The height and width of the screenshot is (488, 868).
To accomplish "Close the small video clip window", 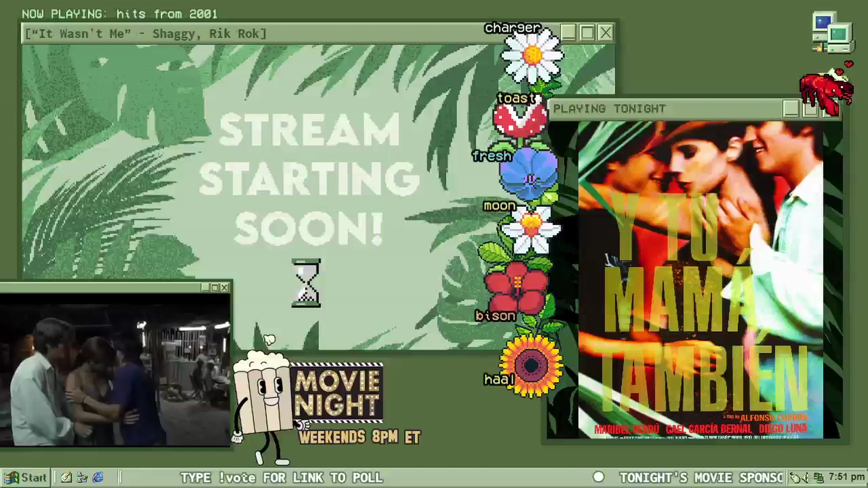I will [224, 287].
